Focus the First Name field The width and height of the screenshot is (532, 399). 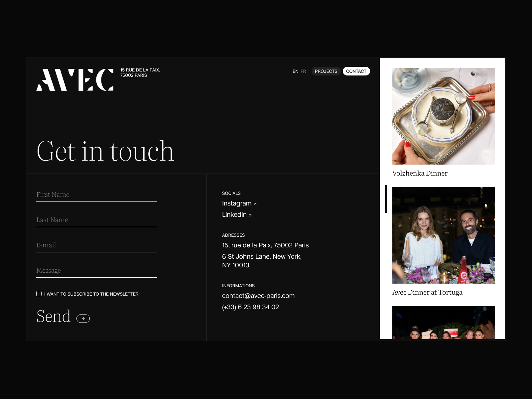pos(96,195)
